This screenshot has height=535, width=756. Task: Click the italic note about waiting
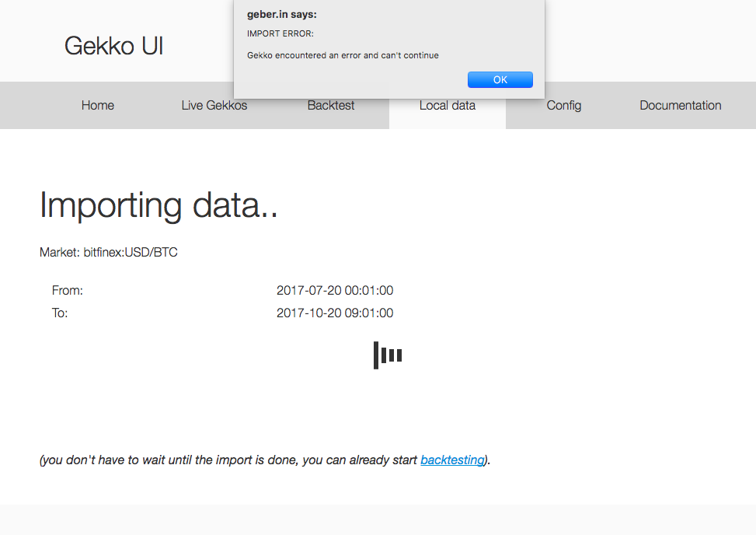[262, 460]
